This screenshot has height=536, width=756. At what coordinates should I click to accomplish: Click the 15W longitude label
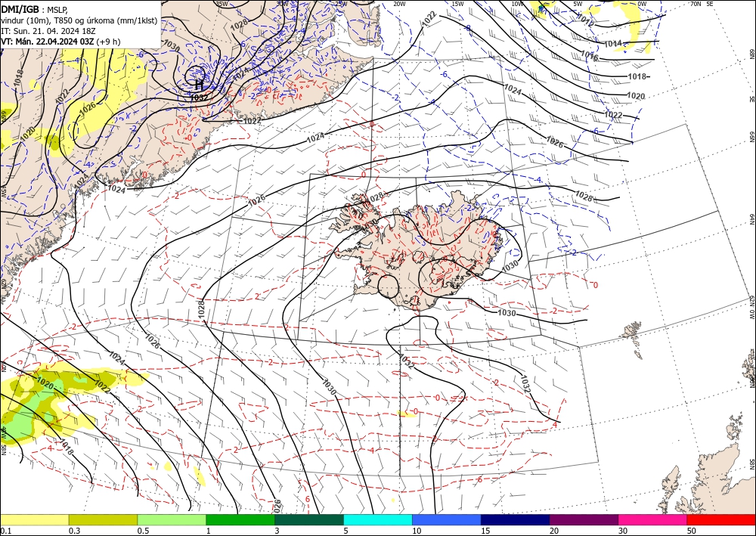pyautogui.click(x=458, y=4)
